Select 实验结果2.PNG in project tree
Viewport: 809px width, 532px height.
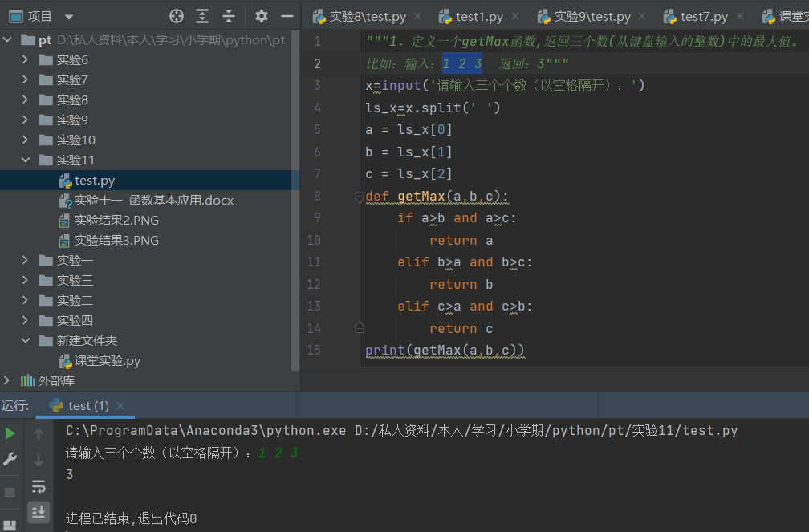pos(116,221)
